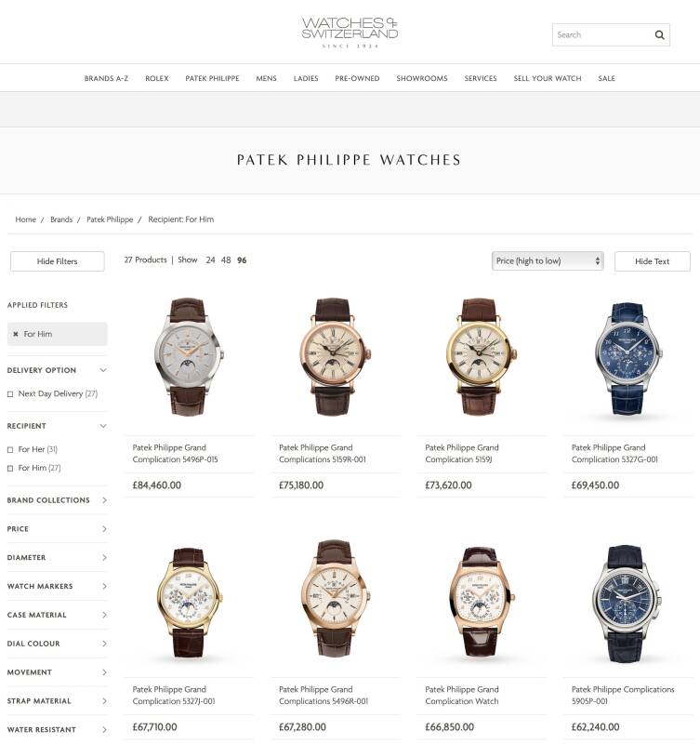Screen dimensions: 700x744
Task: Open the Watches of Switzerland logo
Action: (350, 33)
